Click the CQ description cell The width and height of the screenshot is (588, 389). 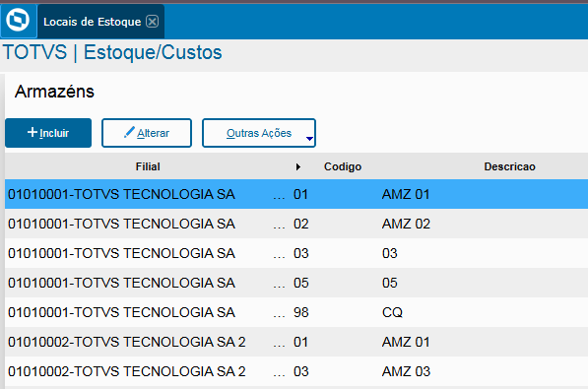[392, 312]
